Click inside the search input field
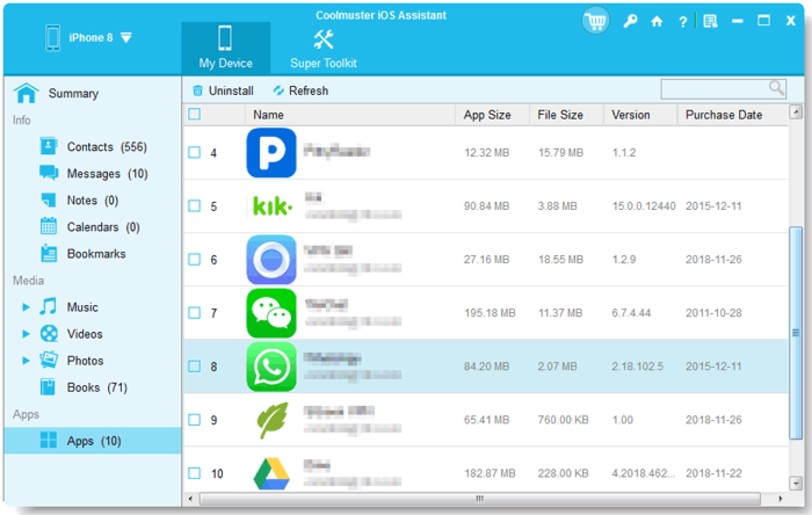The width and height of the screenshot is (812, 515). [x=715, y=89]
